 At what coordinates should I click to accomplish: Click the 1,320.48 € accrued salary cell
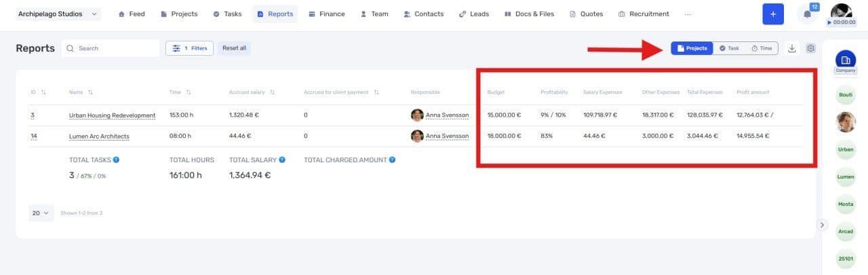coord(244,115)
